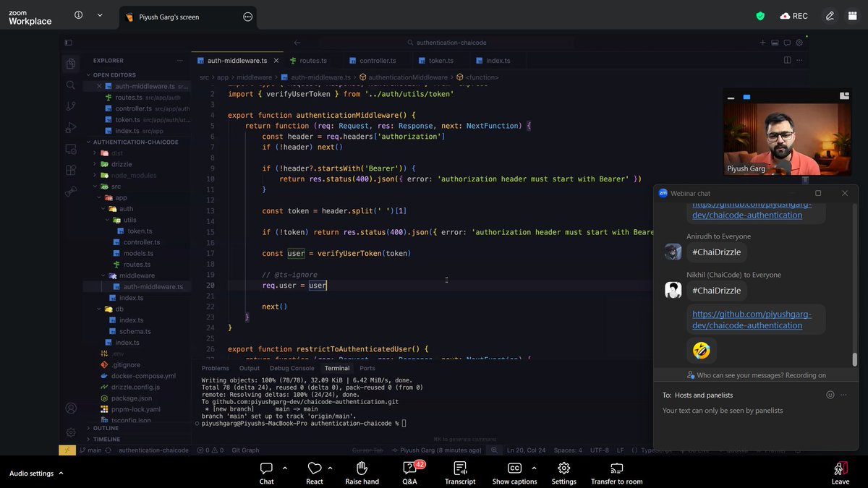This screenshot has width=868, height=488.
Task: Toggle the REC recording indicator
Action: (793, 15)
